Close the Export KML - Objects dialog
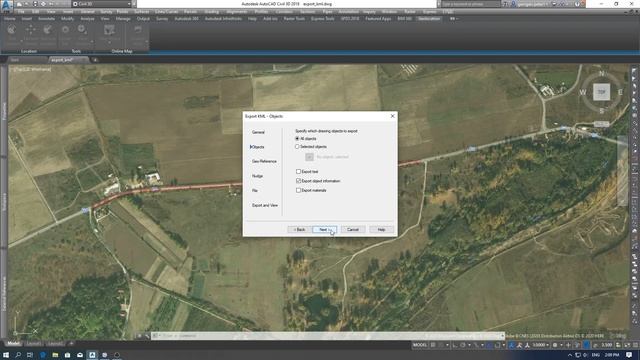 [392, 116]
